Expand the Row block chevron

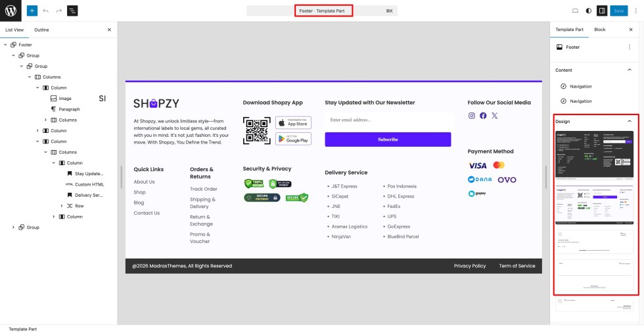tap(62, 206)
